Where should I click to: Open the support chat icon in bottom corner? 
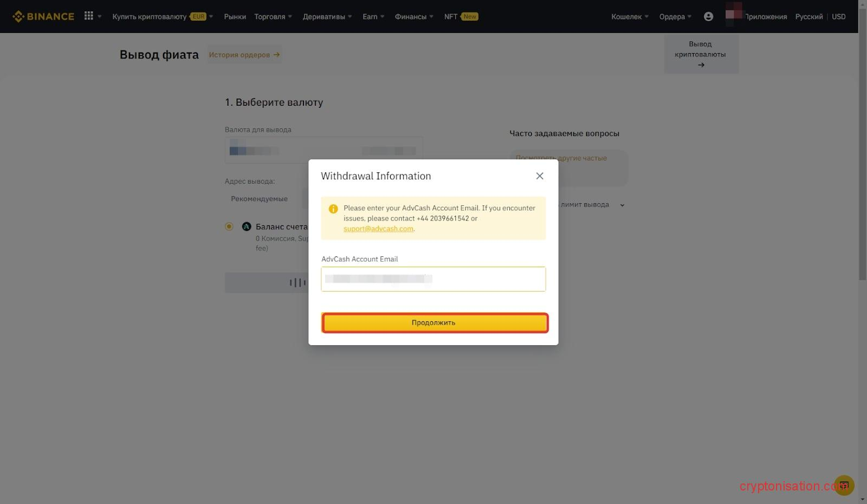coord(844,485)
